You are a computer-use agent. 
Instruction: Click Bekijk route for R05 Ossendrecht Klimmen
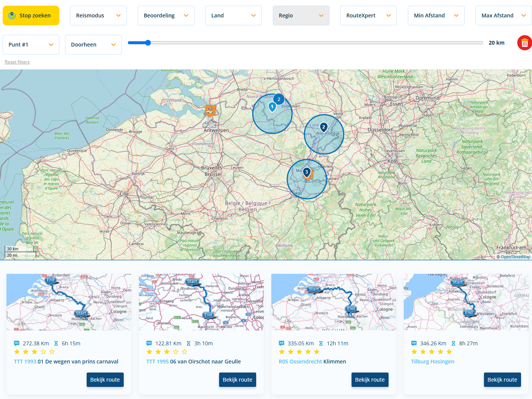[x=370, y=380]
